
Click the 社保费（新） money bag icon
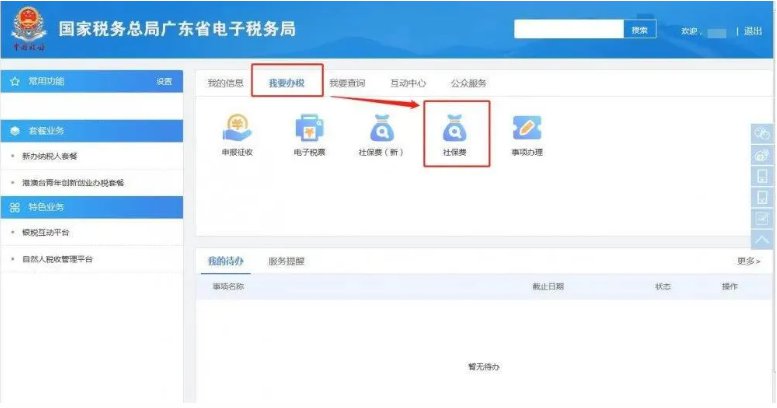point(381,130)
